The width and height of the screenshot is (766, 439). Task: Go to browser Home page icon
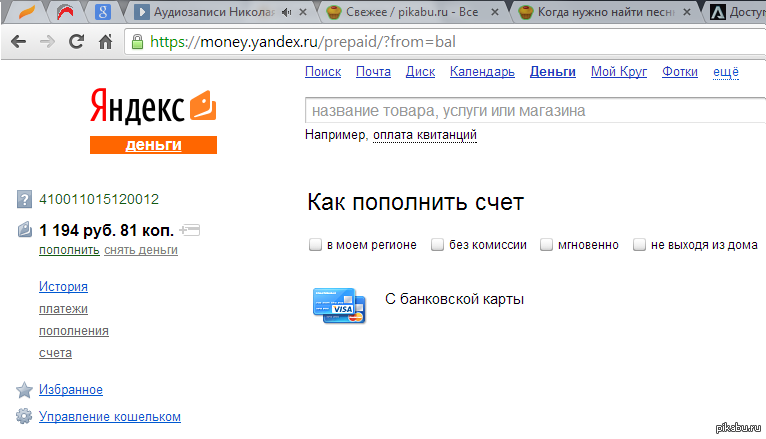pos(106,42)
